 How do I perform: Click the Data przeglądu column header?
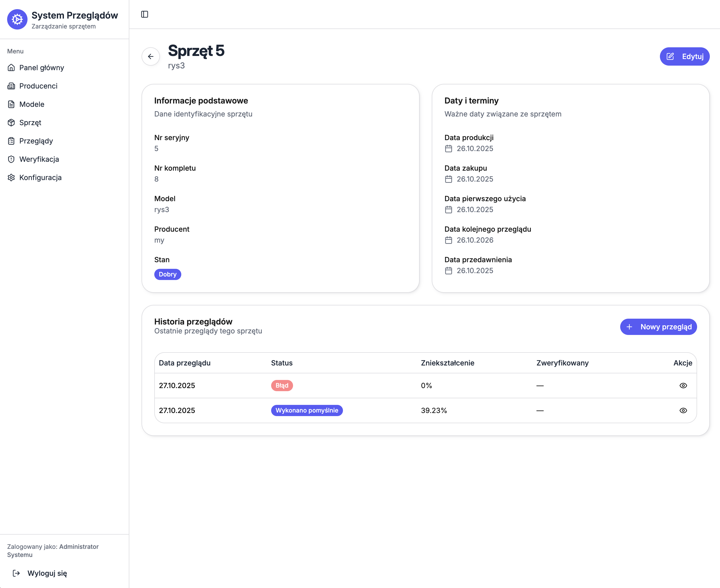pos(185,363)
